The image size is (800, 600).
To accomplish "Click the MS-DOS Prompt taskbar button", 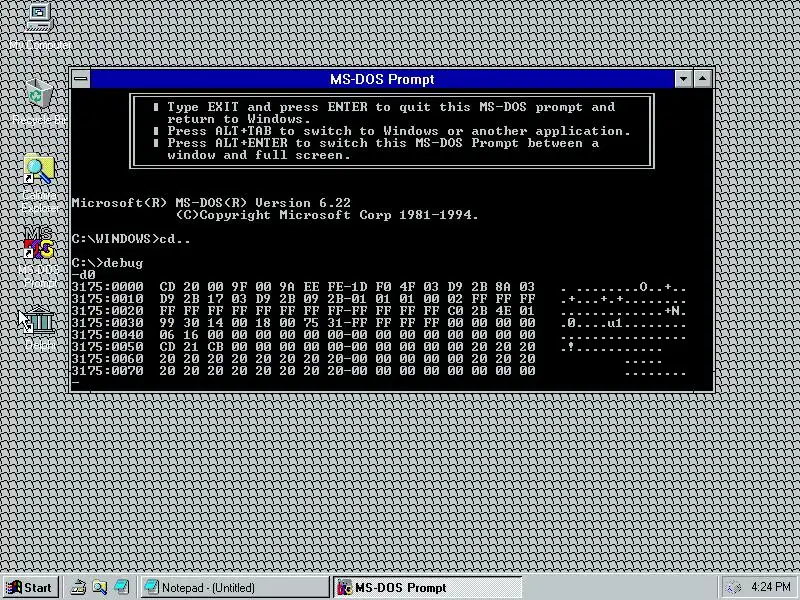I will [x=428, y=587].
